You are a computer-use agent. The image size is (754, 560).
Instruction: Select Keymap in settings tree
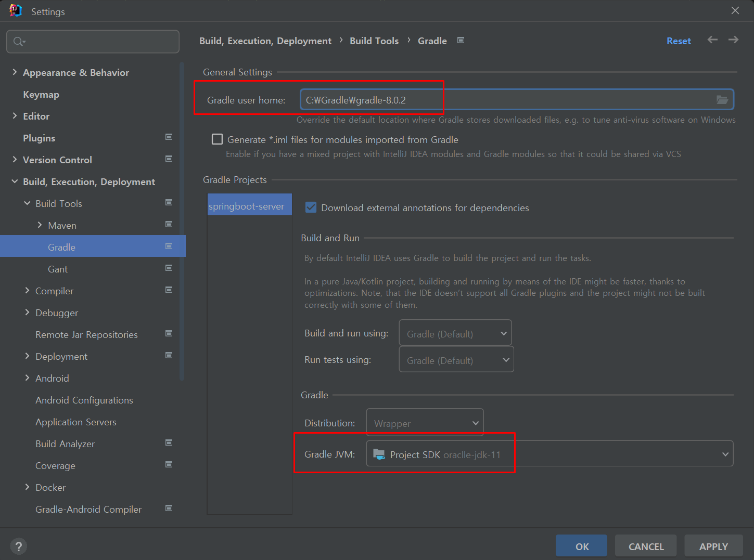point(41,94)
